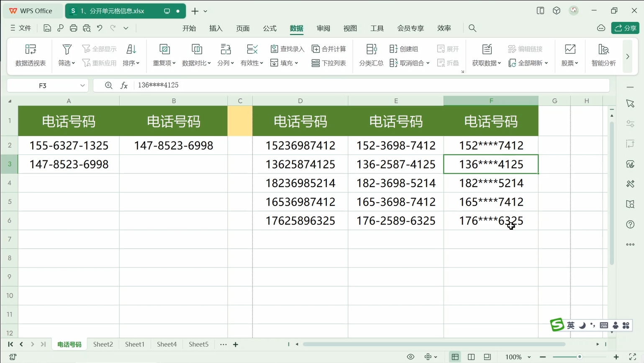Select the Sheet5 worksheet tab
644x363 pixels.
click(198, 344)
